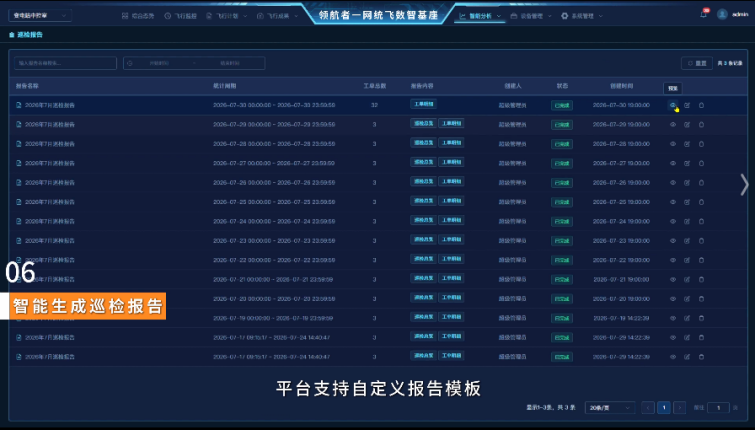The height and width of the screenshot is (430, 756).
Task: Preview the report for period 2026-07-26
Action: 673,183
